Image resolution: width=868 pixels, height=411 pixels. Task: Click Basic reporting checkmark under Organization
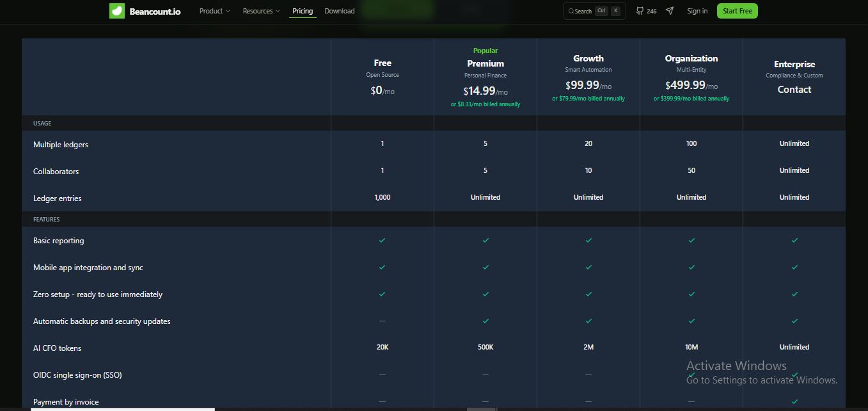[691, 241]
